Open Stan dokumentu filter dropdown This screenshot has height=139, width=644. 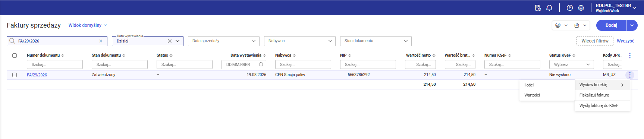click(376, 41)
